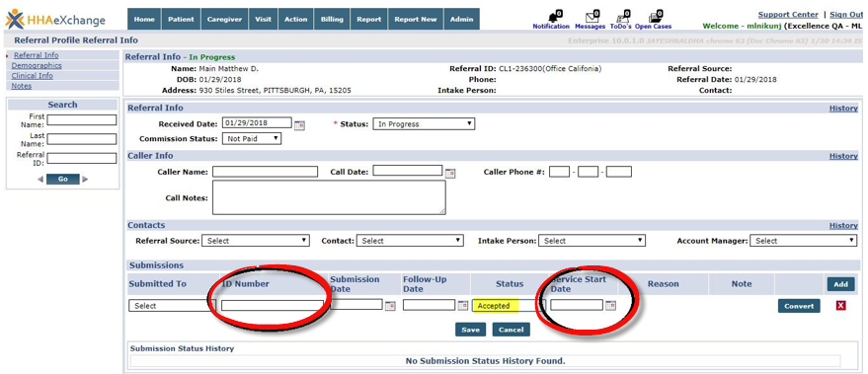This screenshot has height=374, width=868.
Task: Delete submission row with red X
Action: 841,305
